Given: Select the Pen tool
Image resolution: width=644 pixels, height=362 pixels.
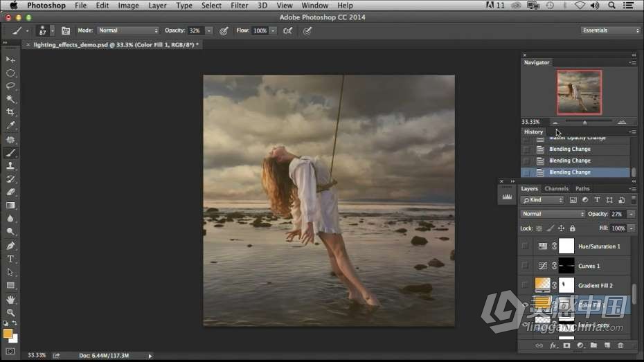Looking at the screenshot, I should [x=10, y=246].
